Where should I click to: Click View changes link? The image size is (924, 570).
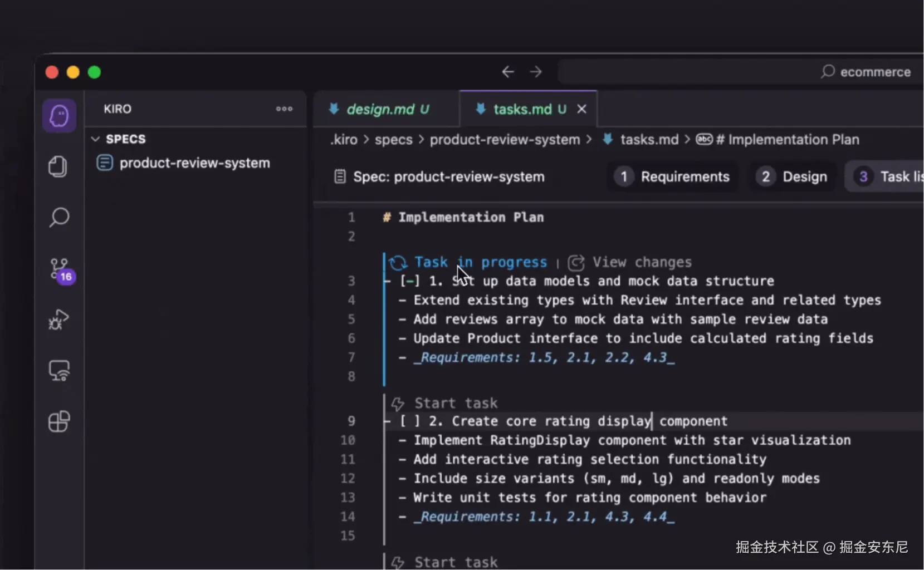tap(642, 262)
